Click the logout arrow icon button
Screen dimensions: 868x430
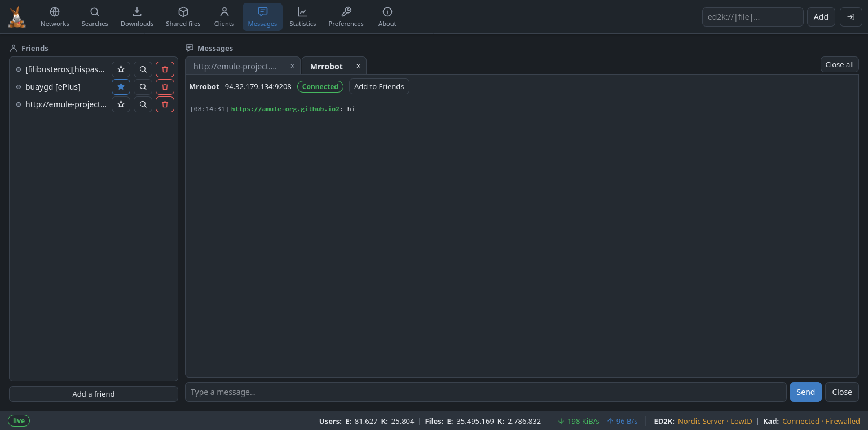851,17
